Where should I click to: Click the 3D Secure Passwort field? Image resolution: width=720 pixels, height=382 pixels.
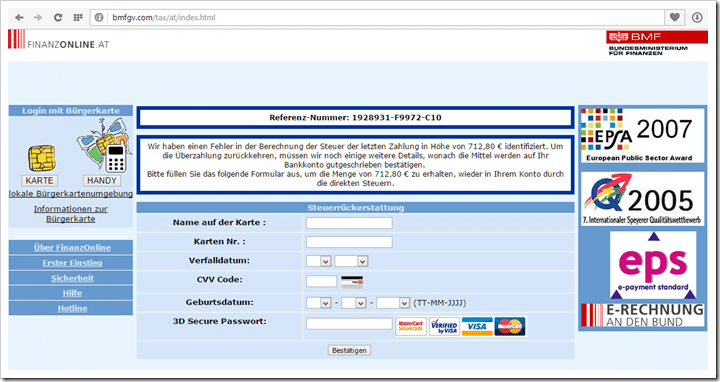coord(349,324)
